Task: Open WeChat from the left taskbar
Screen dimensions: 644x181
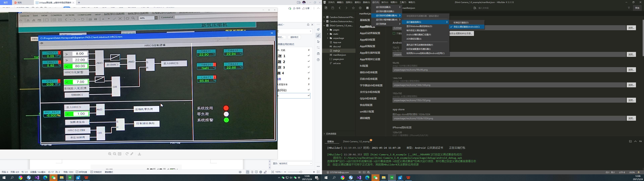Action: (x=53, y=178)
